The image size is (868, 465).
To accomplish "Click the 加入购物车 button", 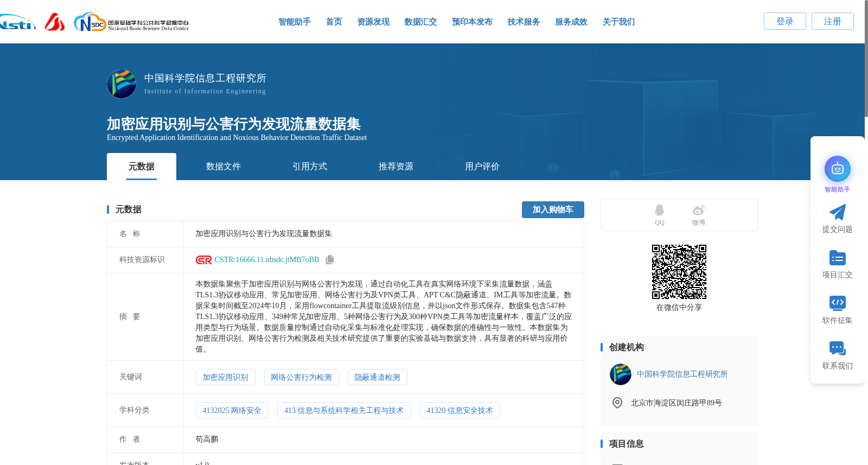I will tap(553, 209).
